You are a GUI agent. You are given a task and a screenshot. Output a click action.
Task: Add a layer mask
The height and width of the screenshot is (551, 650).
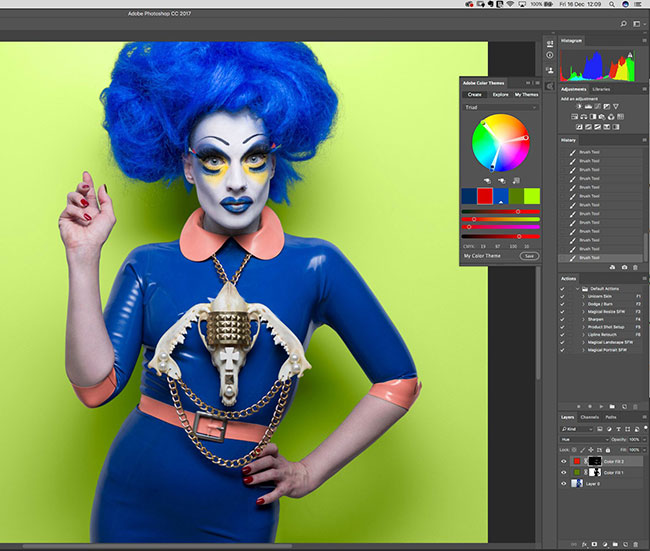pyautogui.click(x=594, y=544)
